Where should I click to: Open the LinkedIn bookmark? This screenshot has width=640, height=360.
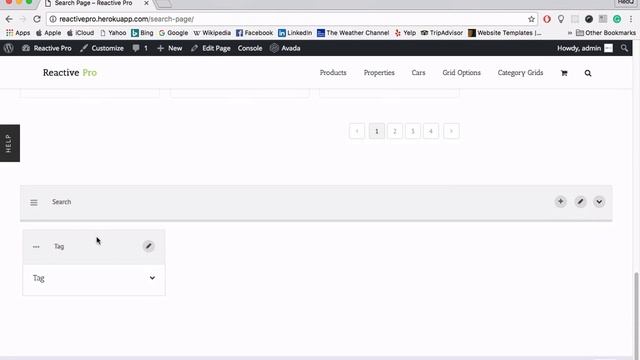point(295,33)
